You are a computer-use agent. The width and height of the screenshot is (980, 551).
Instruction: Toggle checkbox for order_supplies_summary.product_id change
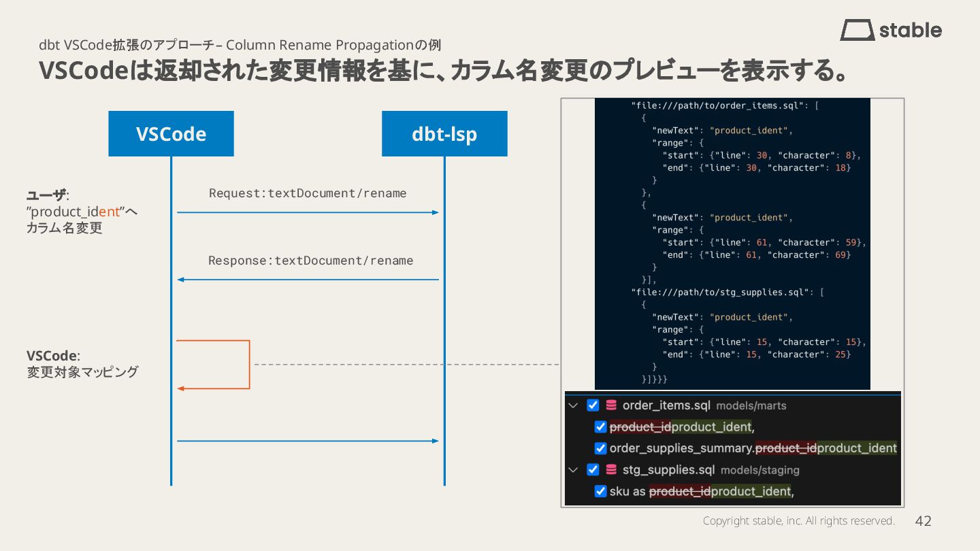pyautogui.click(x=600, y=448)
